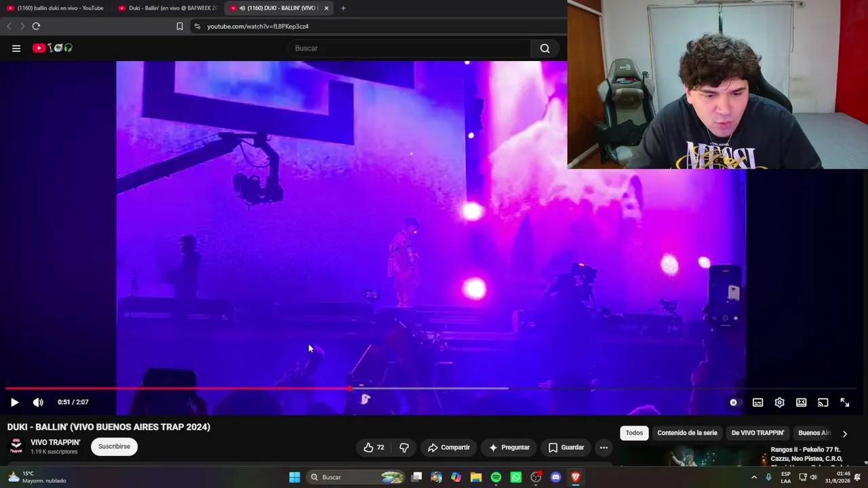Subscribe with the Suscribirse button
This screenshot has height=488, width=868.
[114, 447]
